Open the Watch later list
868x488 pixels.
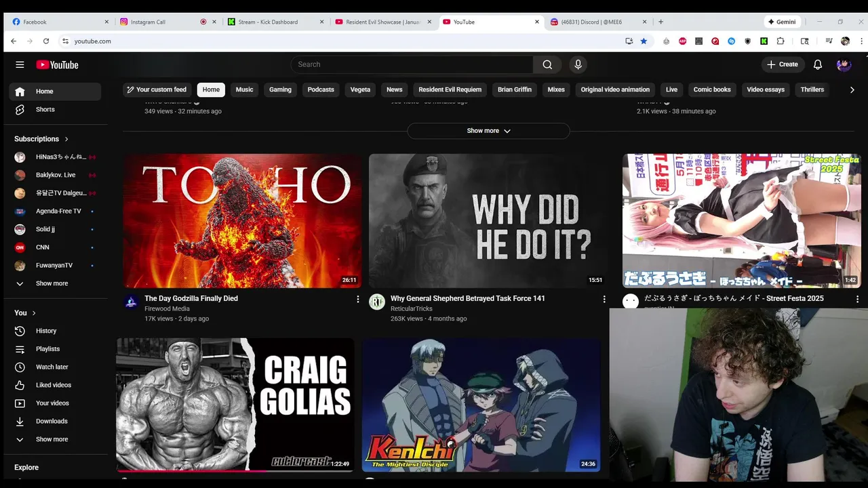pyautogui.click(x=55, y=367)
